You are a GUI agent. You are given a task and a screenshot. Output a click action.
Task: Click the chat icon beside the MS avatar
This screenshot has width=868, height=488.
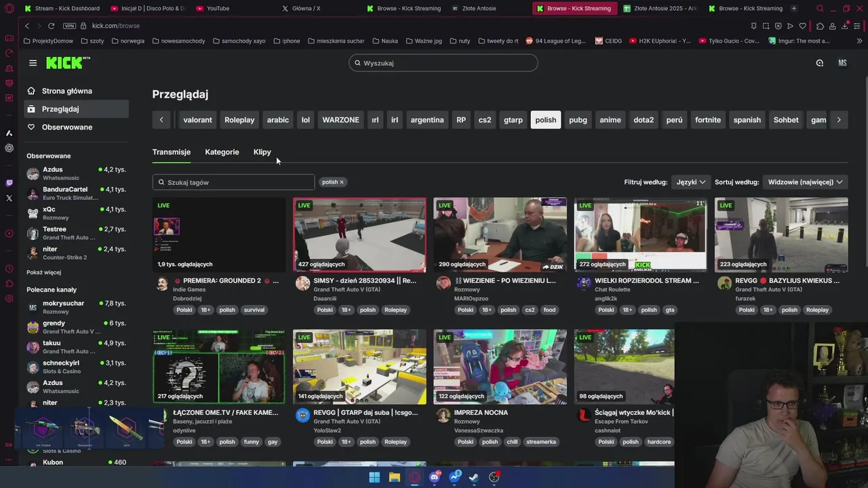(819, 63)
